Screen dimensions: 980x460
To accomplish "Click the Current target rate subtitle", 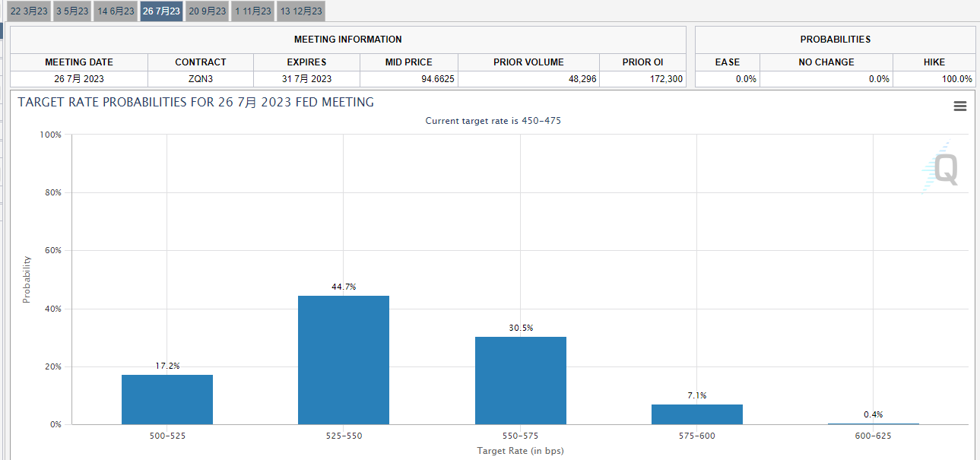I will 493,121.
